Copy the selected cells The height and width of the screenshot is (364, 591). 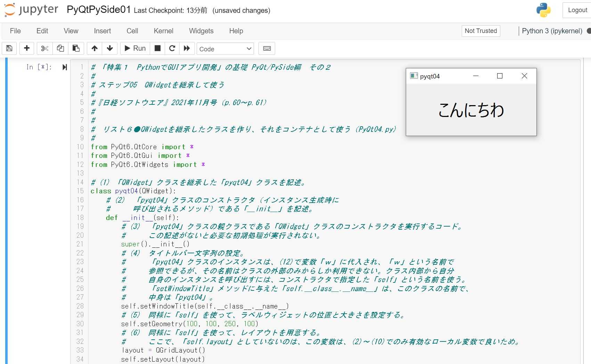60,48
